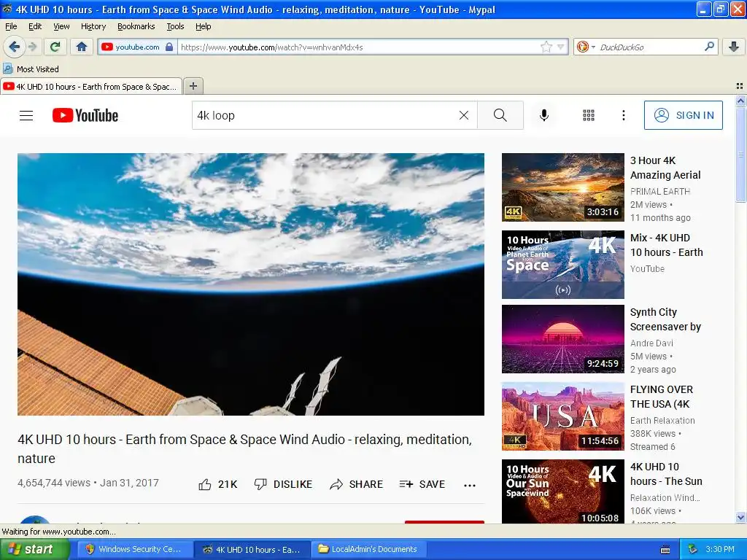Click the 4K UHD 10 hours taskbar button
The height and width of the screenshot is (560, 747).
coord(252,549)
